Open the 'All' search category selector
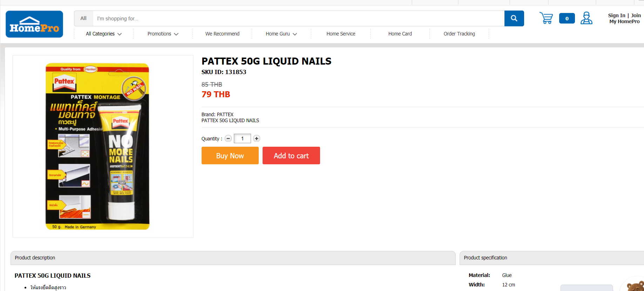Image resolution: width=644 pixels, height=291 pixels. (x=83, y=18)
